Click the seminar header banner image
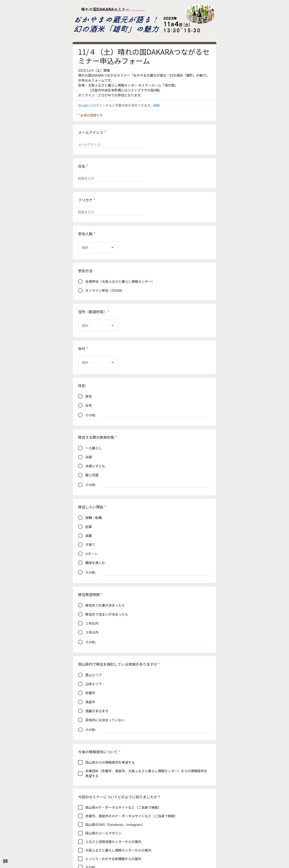Image resolution: width=289 pixels, height=868 pixels. pyautogui.click(x=144, y=21)
